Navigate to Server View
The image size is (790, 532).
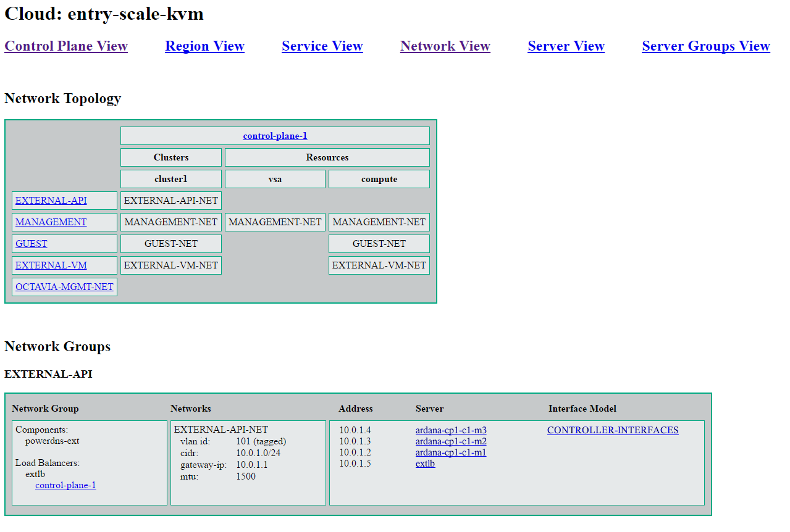click(x=566, y=46)
